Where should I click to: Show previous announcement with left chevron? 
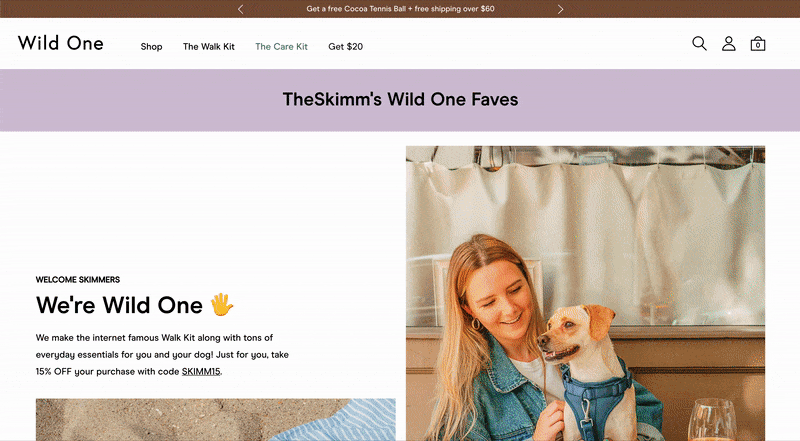point(240,9)
